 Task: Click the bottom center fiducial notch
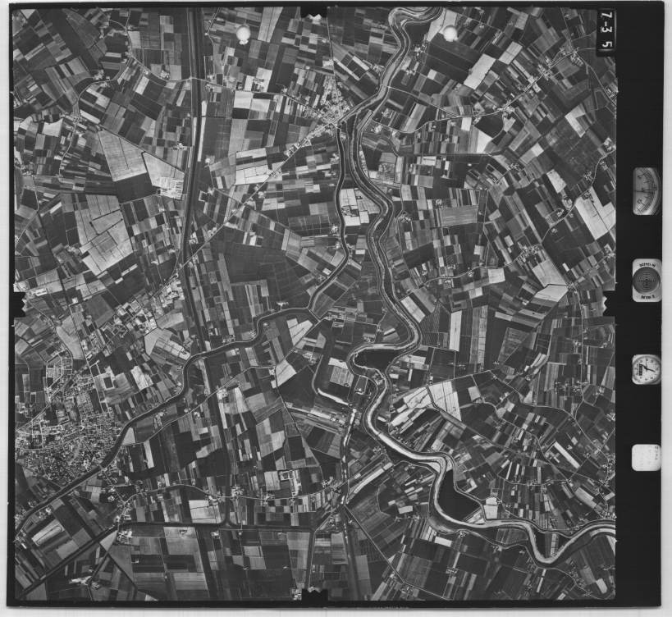click(x=313, y=592)
